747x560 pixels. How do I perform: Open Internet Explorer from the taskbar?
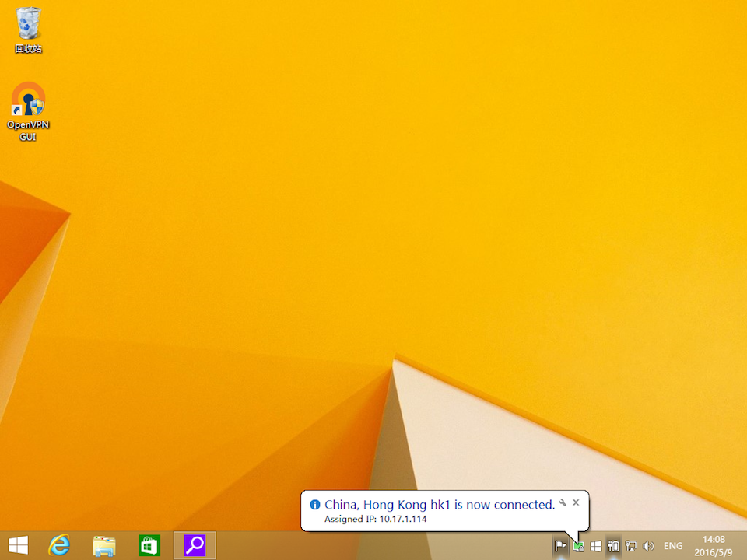[59, 546]
